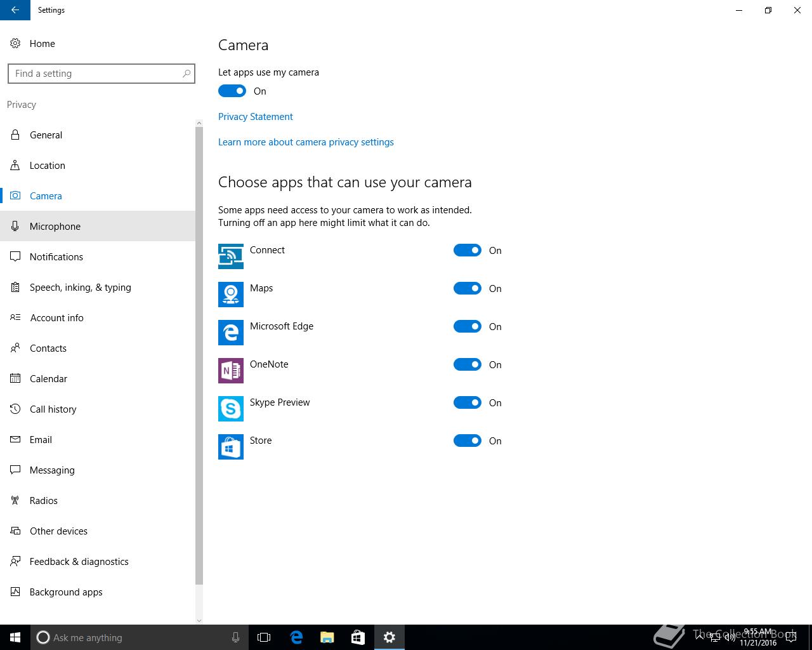Screen dimensions: 812x650
Task: Click the Feedback & diagnostics icon
Action: click(15, 562)
